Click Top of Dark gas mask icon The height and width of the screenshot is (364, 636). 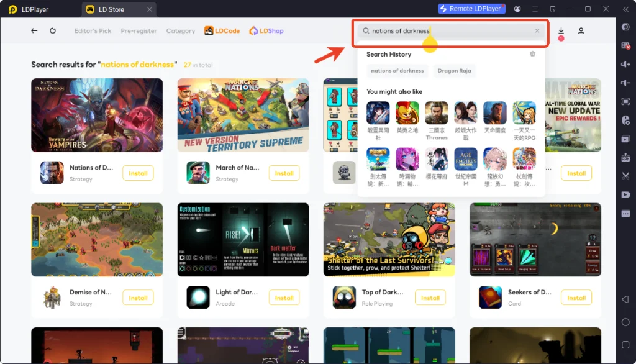point(344,298)
